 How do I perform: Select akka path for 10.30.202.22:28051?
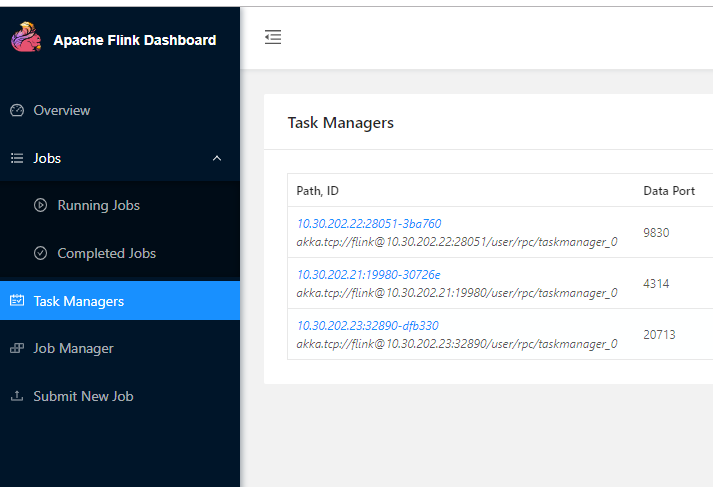click(457, 242)
